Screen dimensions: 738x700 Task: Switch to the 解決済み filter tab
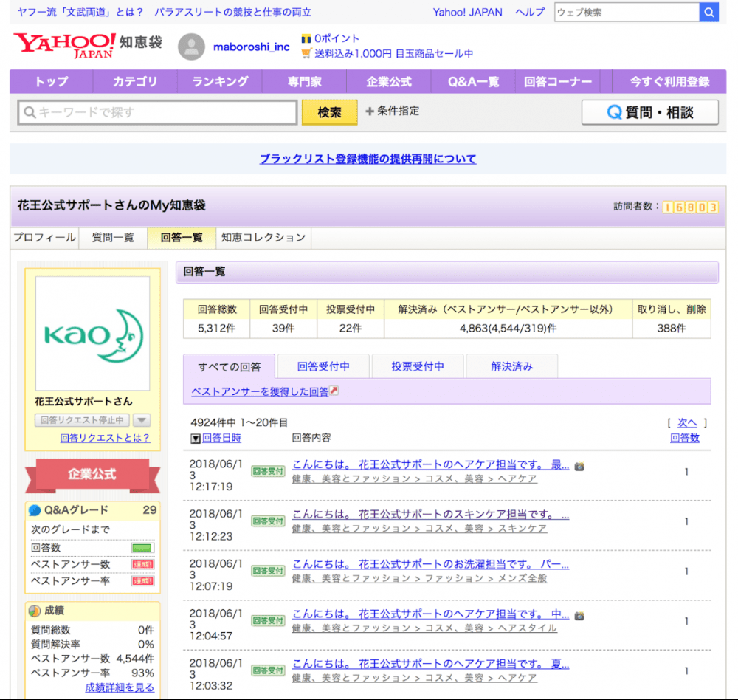pos(512,366)
